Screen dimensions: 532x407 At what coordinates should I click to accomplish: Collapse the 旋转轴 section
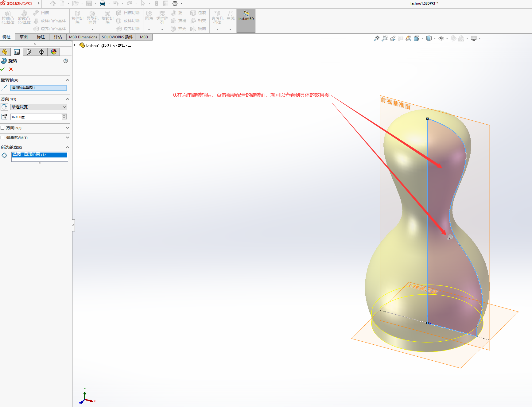(x=68, y=80)
